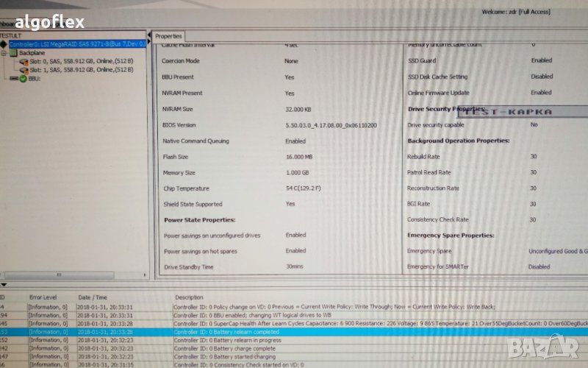Select the Battery relearn in progress log entry

point(226,341)
